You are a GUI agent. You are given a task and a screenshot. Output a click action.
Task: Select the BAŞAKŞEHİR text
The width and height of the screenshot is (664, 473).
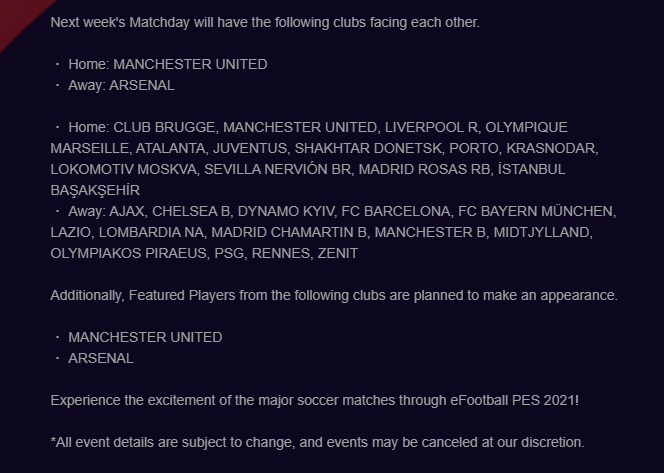pyautogui.click(x=95, y=190)
